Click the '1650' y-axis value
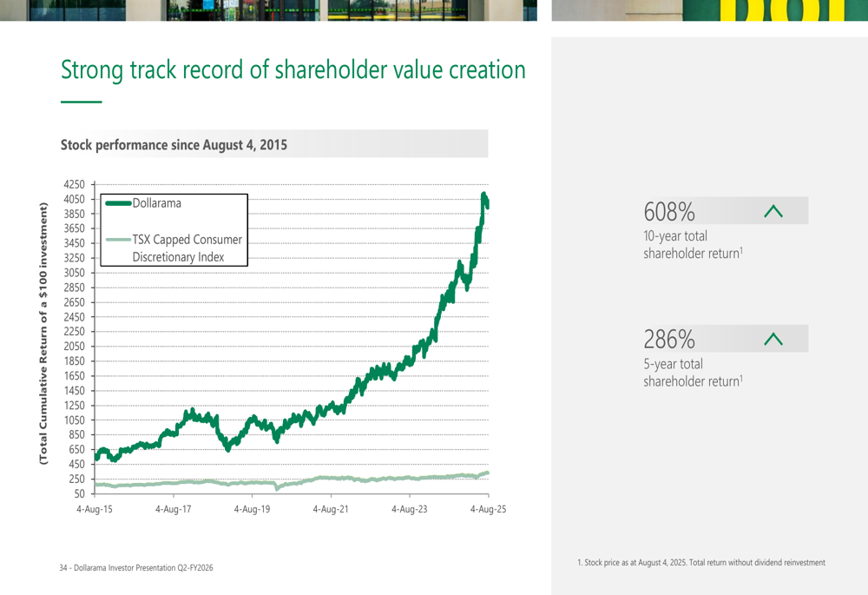868x595 pixels. tap(74, 376)
